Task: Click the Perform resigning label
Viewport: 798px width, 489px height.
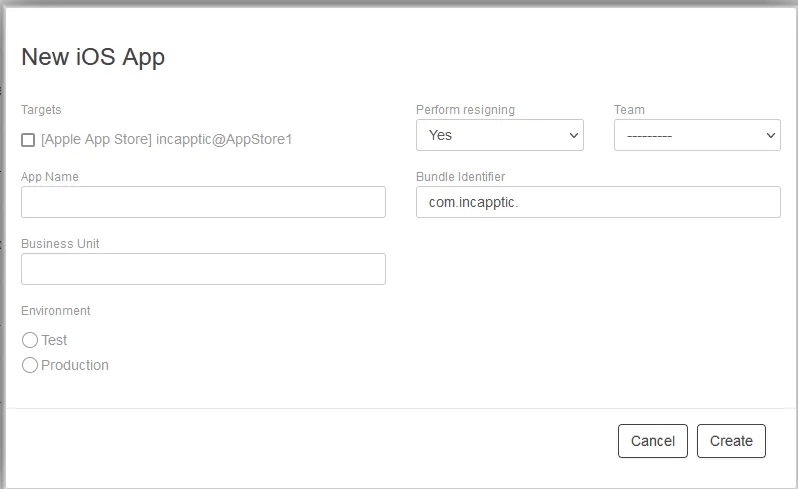Action: (465, 110)
